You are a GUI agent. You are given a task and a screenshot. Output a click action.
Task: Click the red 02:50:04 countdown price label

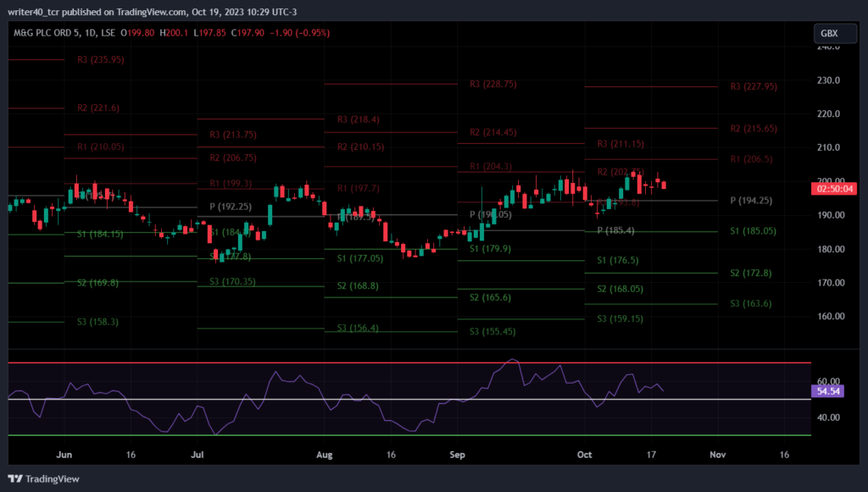(x=834, y=189)
